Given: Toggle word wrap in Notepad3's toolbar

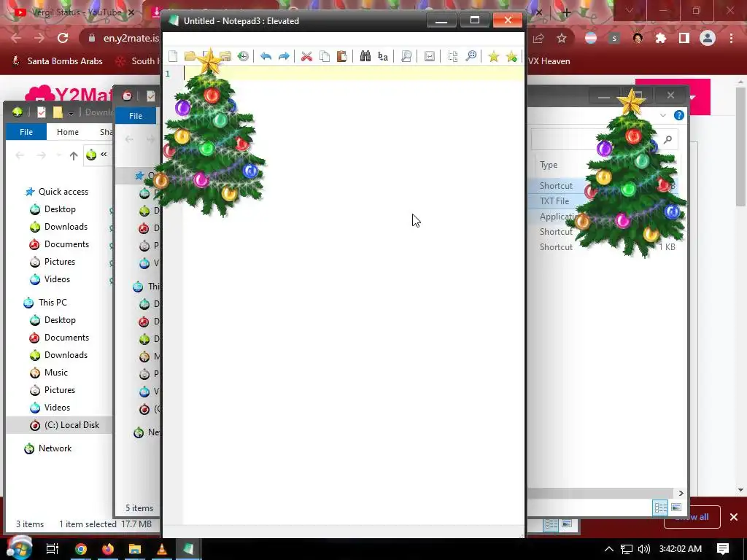Looking at the screenshot, I should 429,57.
